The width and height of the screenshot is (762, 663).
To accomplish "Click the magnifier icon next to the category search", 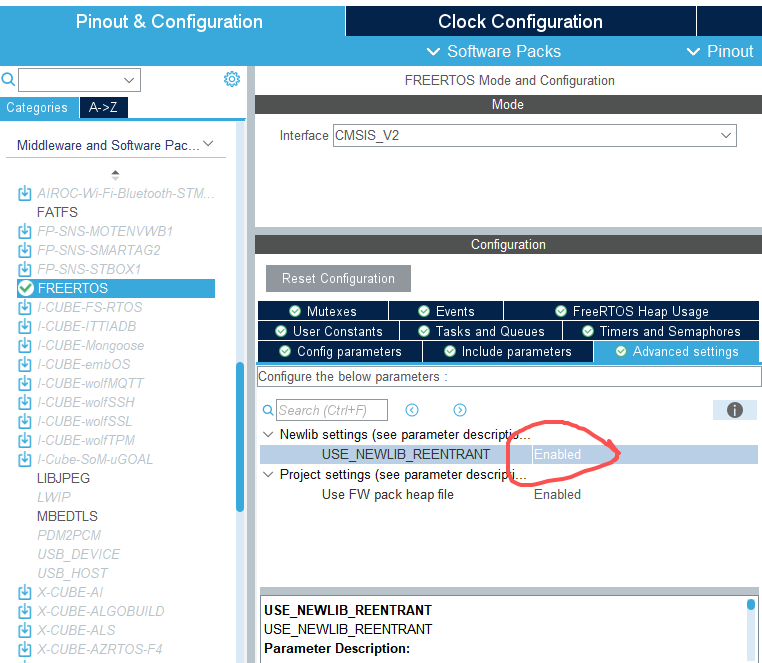I will coord(8,79).
